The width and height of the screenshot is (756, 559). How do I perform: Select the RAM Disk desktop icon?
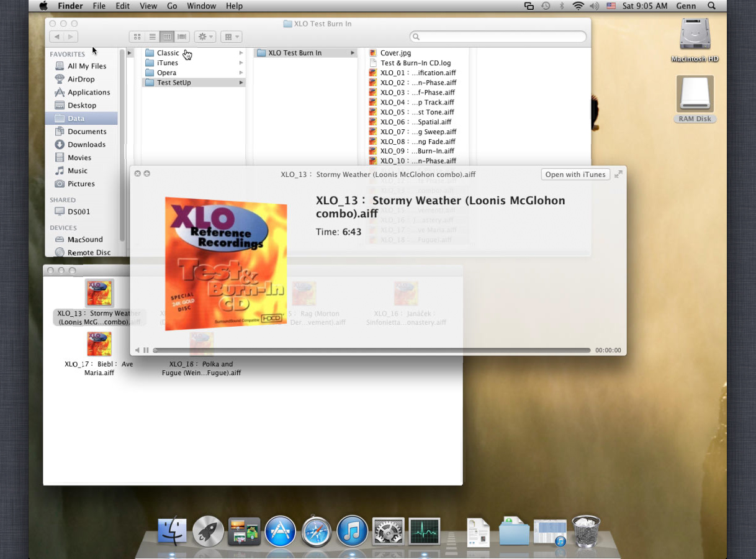click(x=695, y=99)
